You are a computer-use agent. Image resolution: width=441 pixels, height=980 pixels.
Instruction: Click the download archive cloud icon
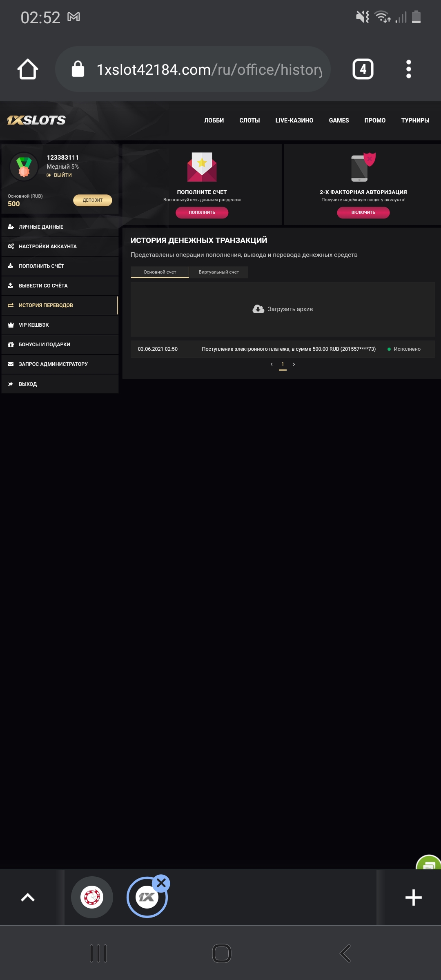[x=258, y=309]
